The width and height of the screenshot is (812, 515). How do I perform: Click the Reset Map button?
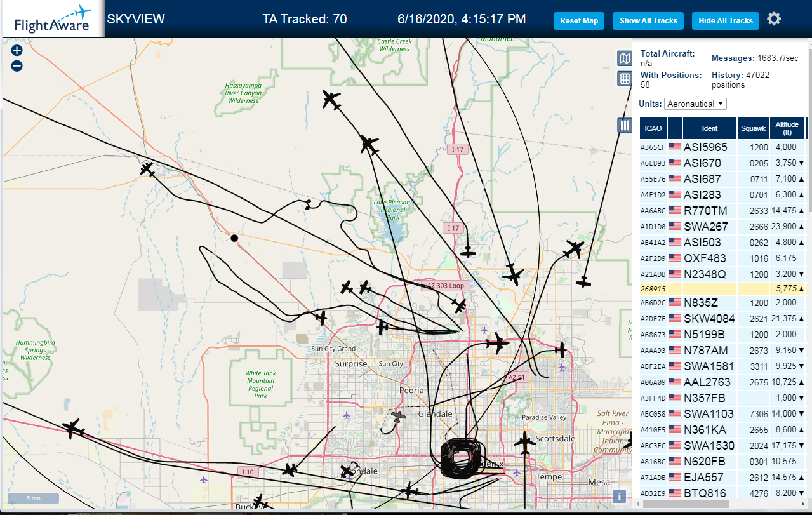(579, 21)
